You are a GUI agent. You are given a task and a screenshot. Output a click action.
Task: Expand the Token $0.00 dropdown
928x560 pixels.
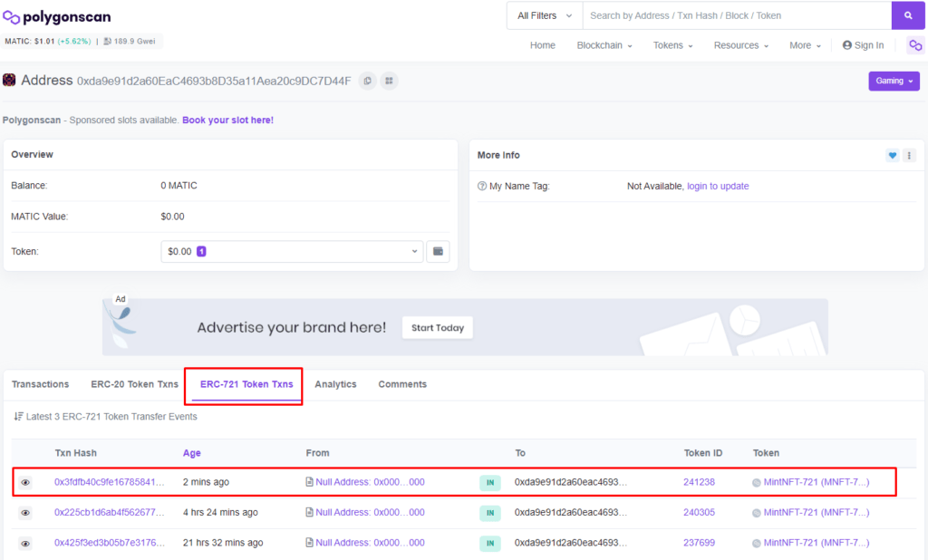point(292,251)
